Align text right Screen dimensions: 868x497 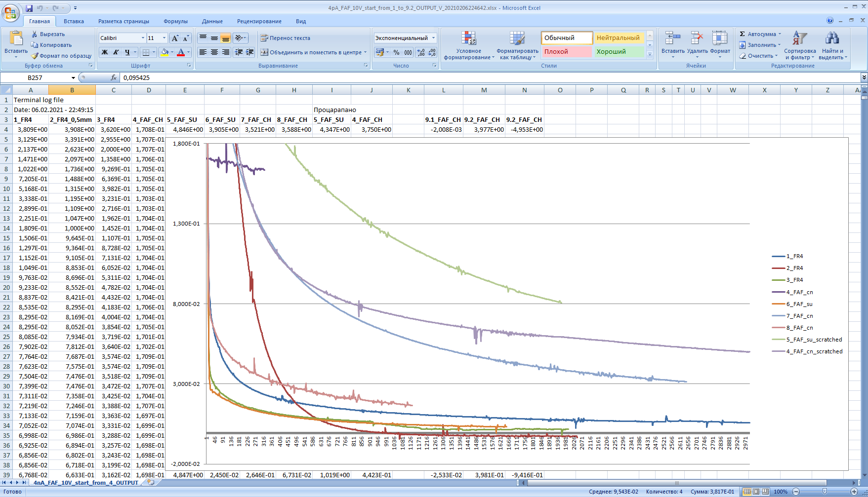coord(225,52)
